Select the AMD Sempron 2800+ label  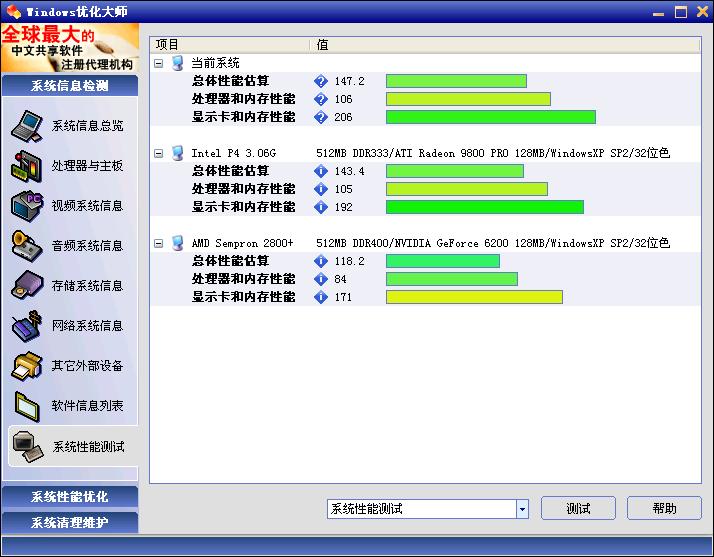click(x=242, y=243)
